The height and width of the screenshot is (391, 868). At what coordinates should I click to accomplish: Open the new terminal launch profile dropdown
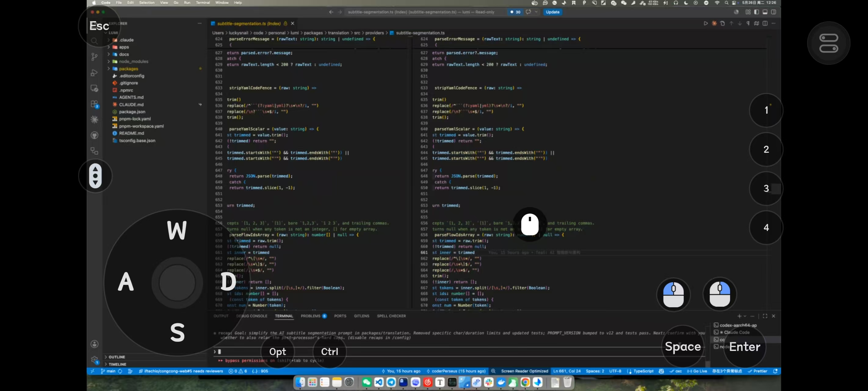pyautogui.click(x=745, y=316)
